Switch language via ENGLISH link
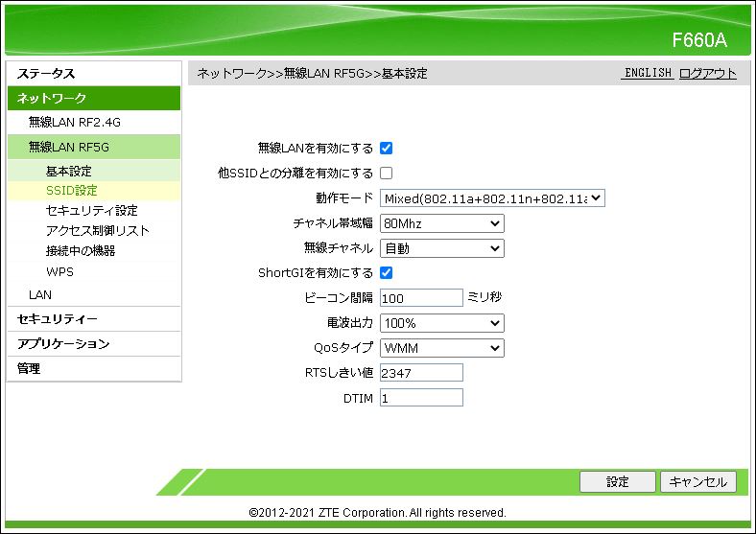Image resolution: width=756 pixels, height=534 pixels. coord(648,73)
